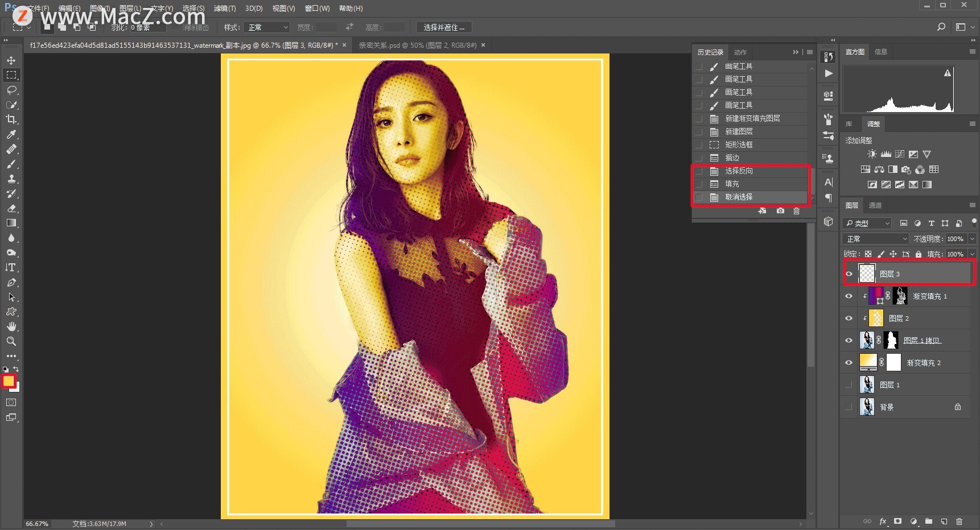980x530 pixels.
Task: Switch to 通道 channels tab
Action: coord(875,205)
